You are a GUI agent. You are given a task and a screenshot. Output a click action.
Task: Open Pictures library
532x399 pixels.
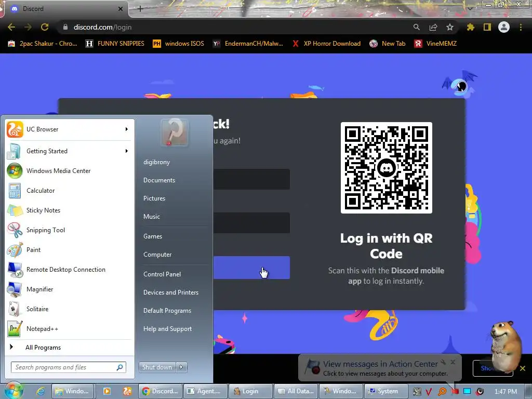pyautogui.click(x=154, y=198)
